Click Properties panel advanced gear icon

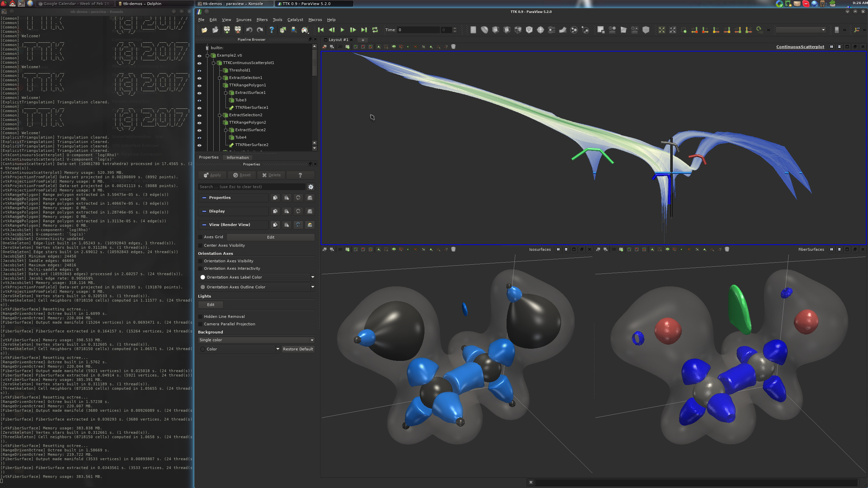click(311, 187)
